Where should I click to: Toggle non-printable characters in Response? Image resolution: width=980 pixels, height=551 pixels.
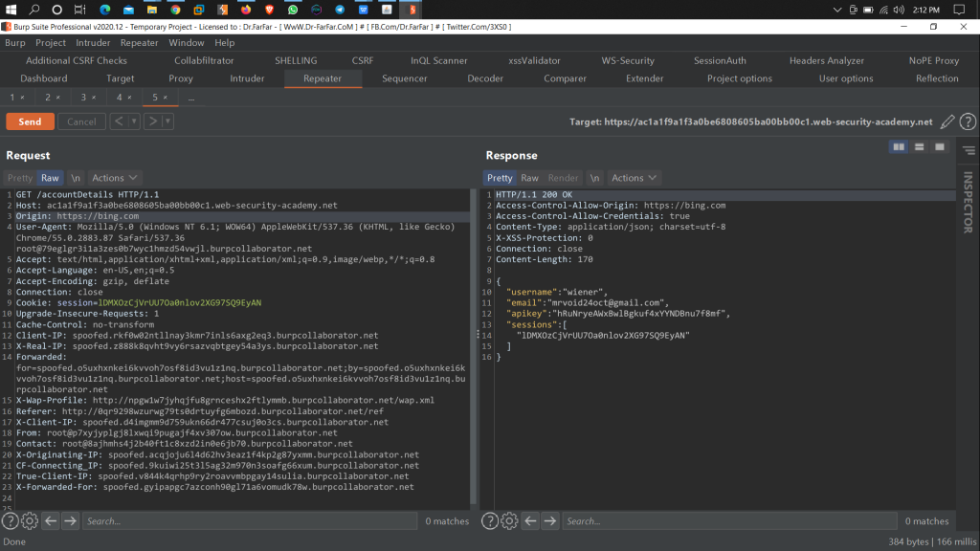click(595, 178)
